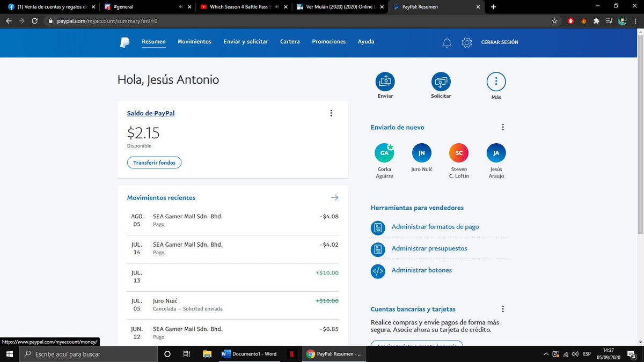The image size is (644, 362).
Task: Open a new Chrome tab
Action: coord(494,7)
